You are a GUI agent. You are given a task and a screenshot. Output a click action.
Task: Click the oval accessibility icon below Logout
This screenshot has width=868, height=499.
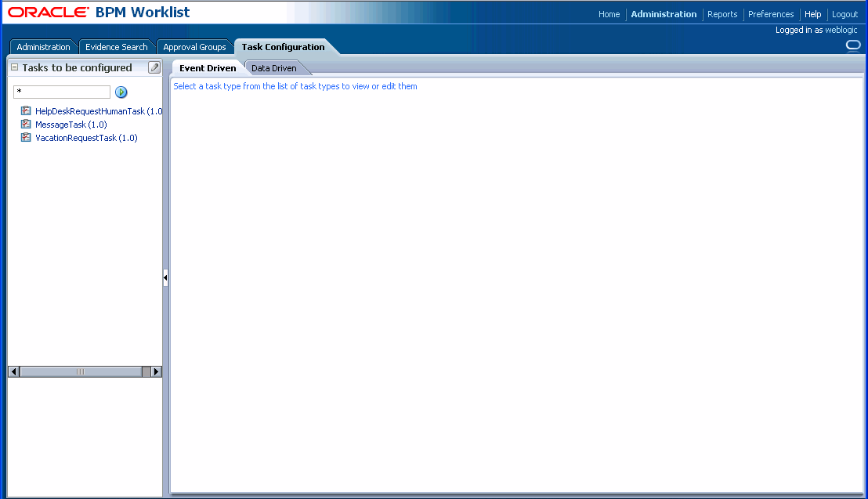(x=852, y=45)
